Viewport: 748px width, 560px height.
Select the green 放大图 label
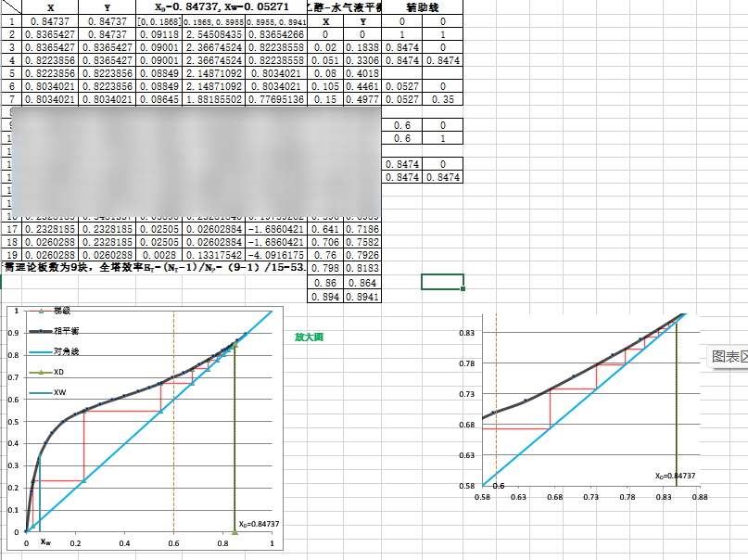point(309,337)
